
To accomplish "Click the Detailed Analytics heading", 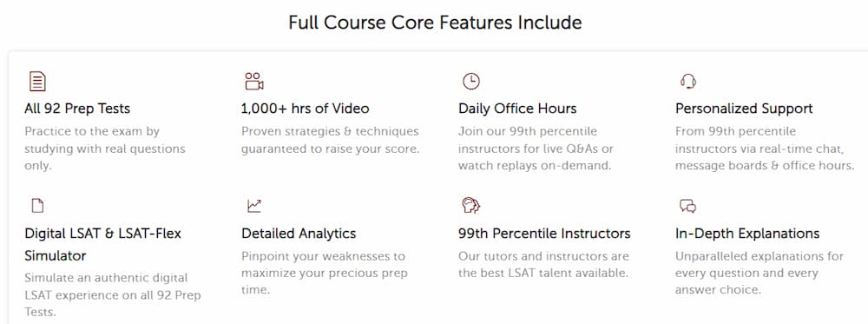I will (x=299, y=234).
